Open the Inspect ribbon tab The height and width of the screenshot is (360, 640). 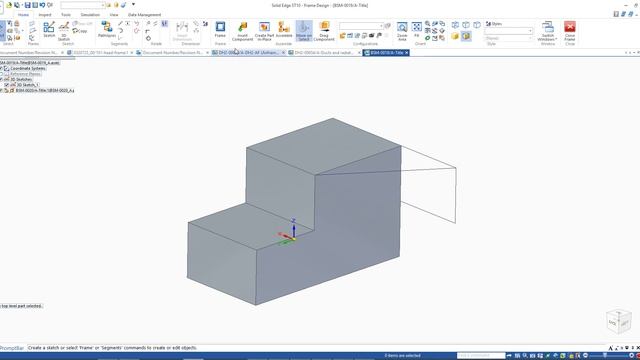coord(45,15)
